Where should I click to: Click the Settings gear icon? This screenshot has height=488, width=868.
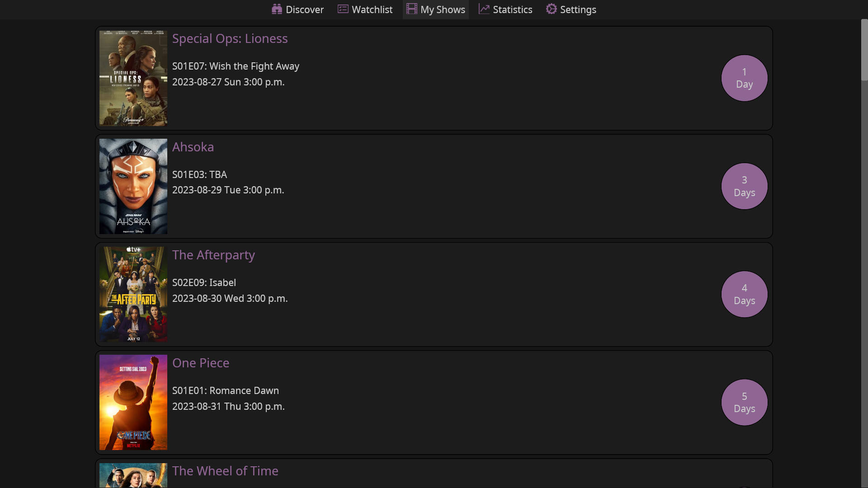(551, 9)
